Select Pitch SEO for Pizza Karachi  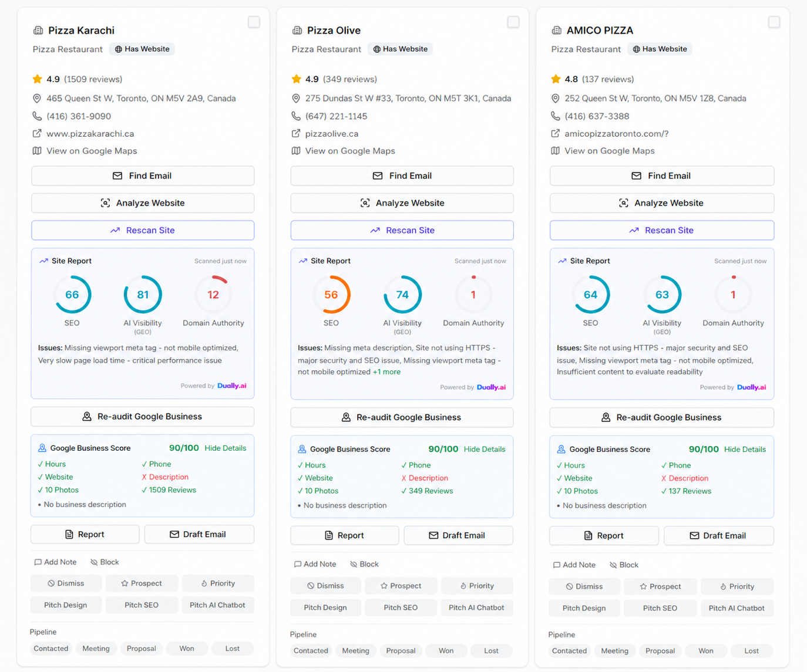[142, 605]
